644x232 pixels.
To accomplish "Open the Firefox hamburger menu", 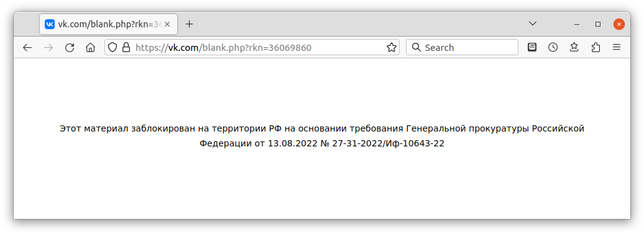I will pyautogui.click(x=617, y=48).
